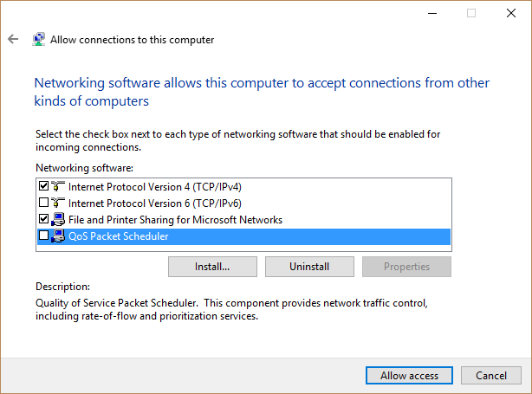Select the QoS Packet Scheduler list entry
The height and width of the screenshot is (394, 532).
click(243, 236)
